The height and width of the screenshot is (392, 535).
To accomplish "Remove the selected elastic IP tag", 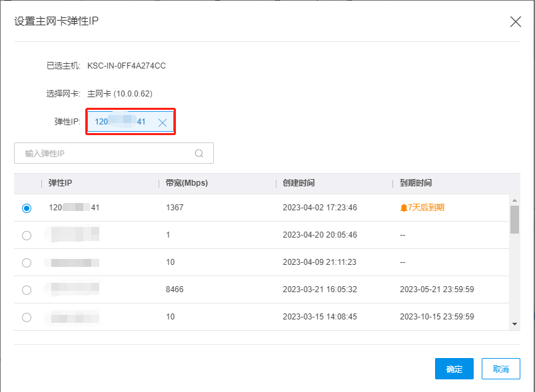I will [x=163, y=122].
